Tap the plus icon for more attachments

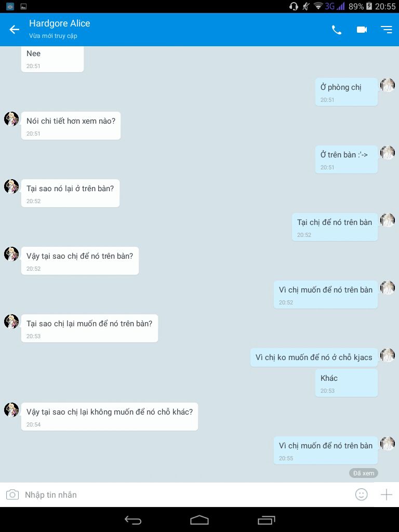click(x=386, y=495)
